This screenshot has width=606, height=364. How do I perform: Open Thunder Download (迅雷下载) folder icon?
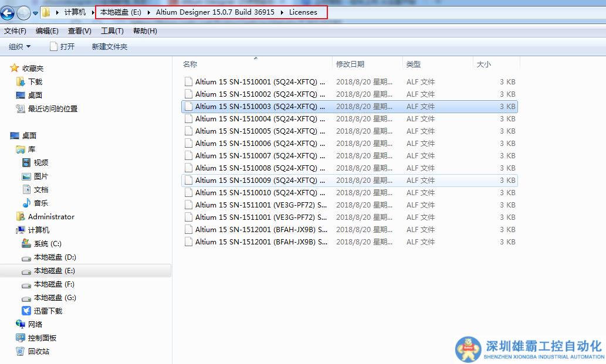[26, 311]
